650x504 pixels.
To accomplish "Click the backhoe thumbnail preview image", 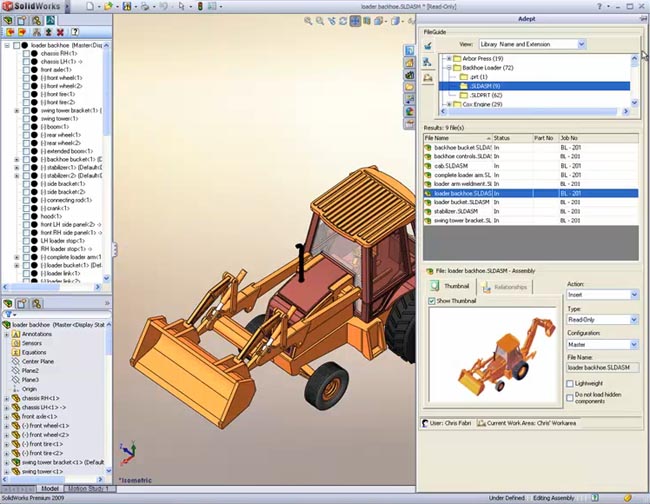I will pos(492,355).
